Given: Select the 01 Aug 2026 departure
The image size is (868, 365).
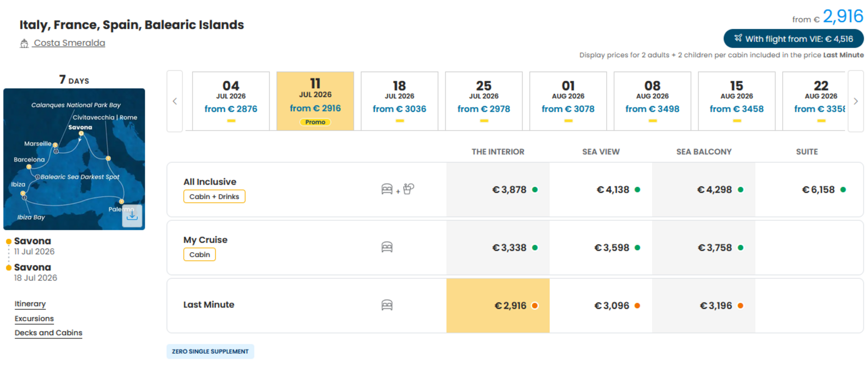Looking at the screenshot, I should 568,101.
